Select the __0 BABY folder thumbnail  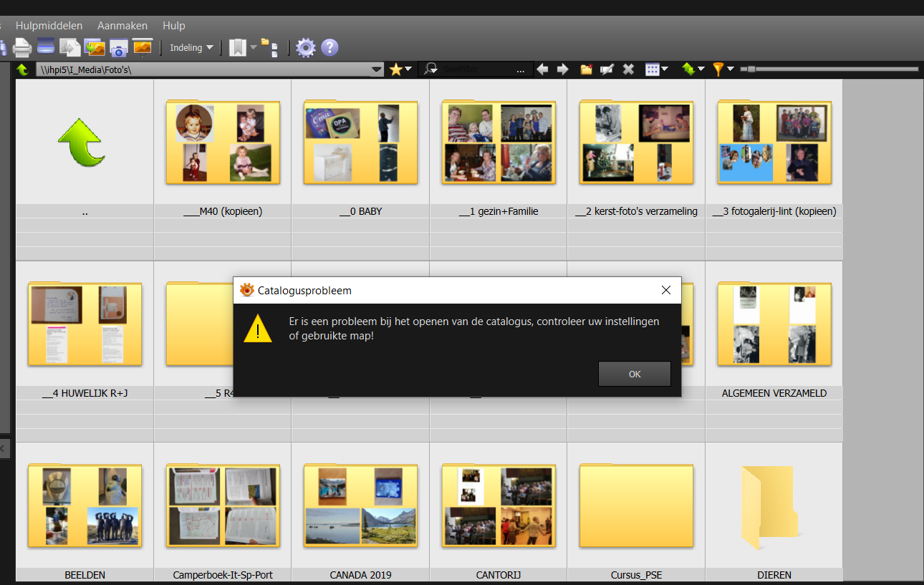360,142
